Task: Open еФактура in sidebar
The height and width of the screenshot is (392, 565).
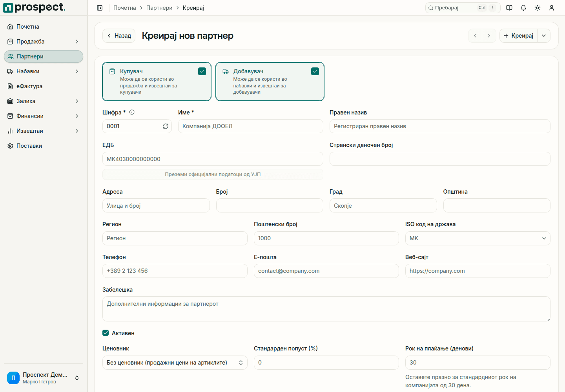Action: 44,86
